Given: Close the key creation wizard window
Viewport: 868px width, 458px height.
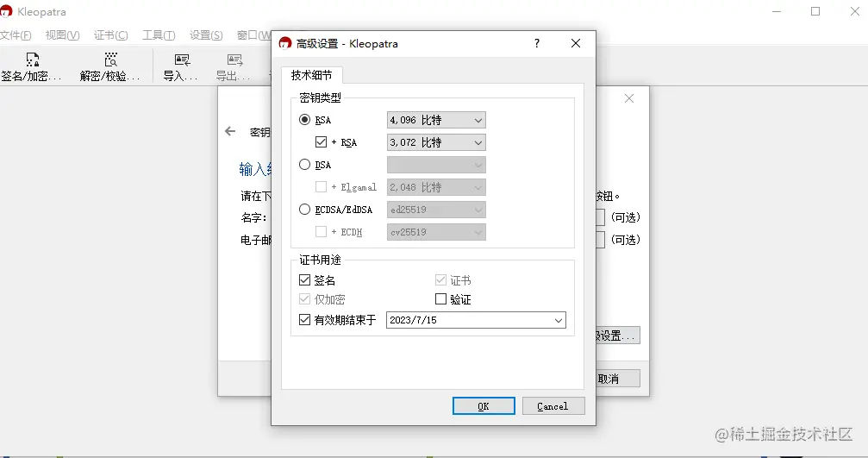Looking at the screenshot, I should [629, 98].
